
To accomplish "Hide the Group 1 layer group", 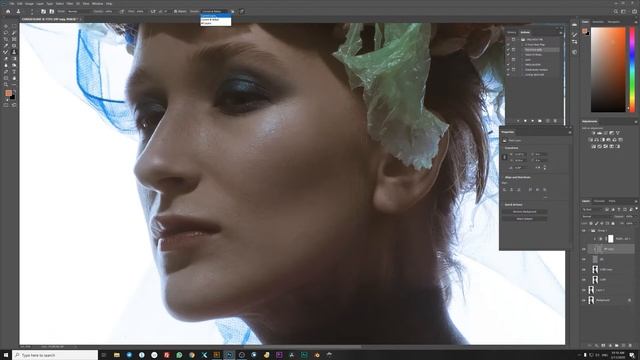I will click(x=584, y=231).
